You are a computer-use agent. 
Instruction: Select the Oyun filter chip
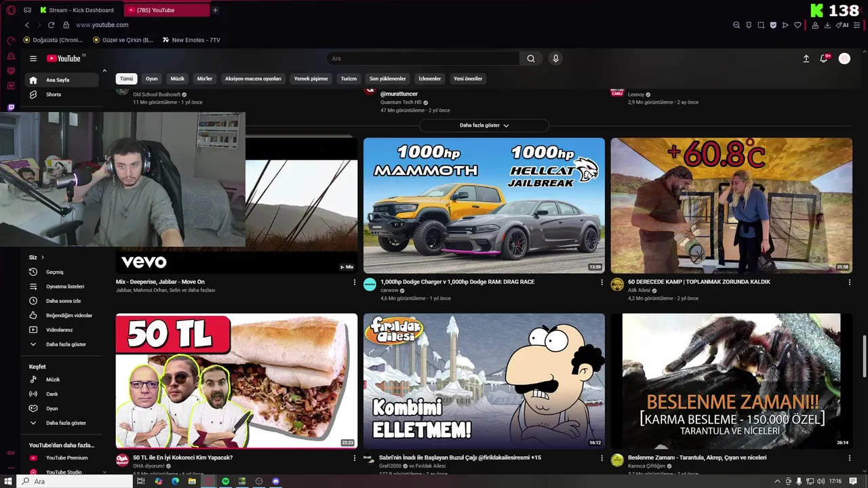152,79
